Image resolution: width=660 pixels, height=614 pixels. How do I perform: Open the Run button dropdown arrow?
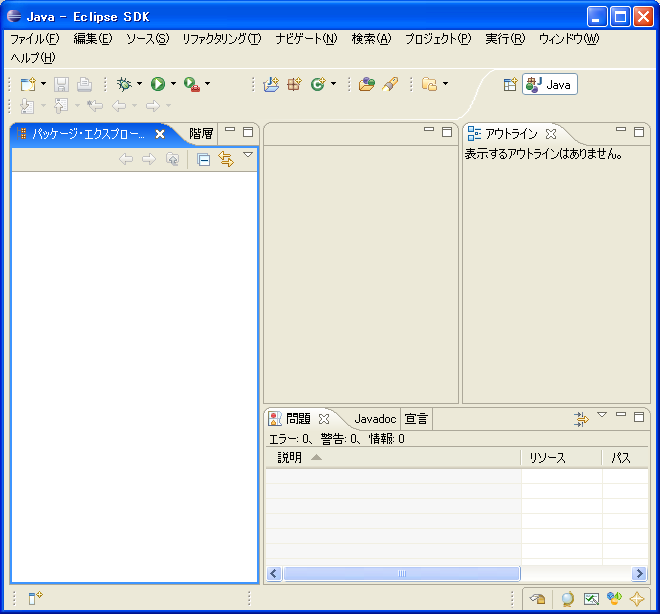click(173, 85)
